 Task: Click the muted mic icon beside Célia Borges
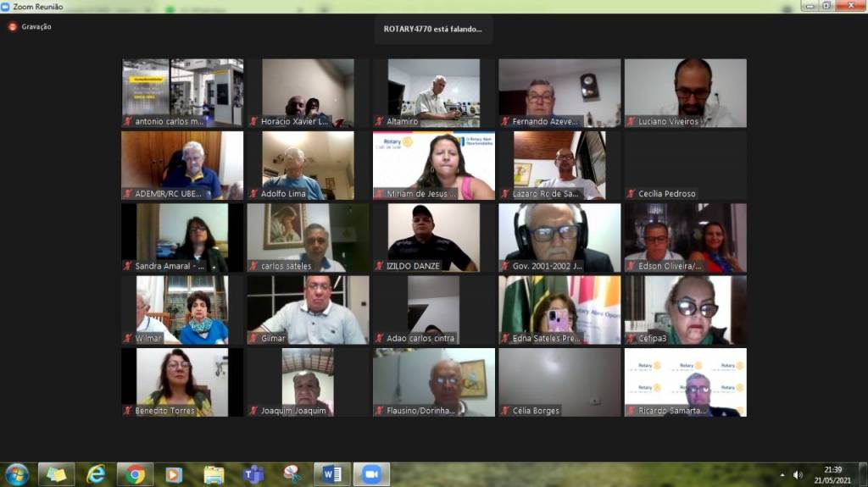coord(504,411)
